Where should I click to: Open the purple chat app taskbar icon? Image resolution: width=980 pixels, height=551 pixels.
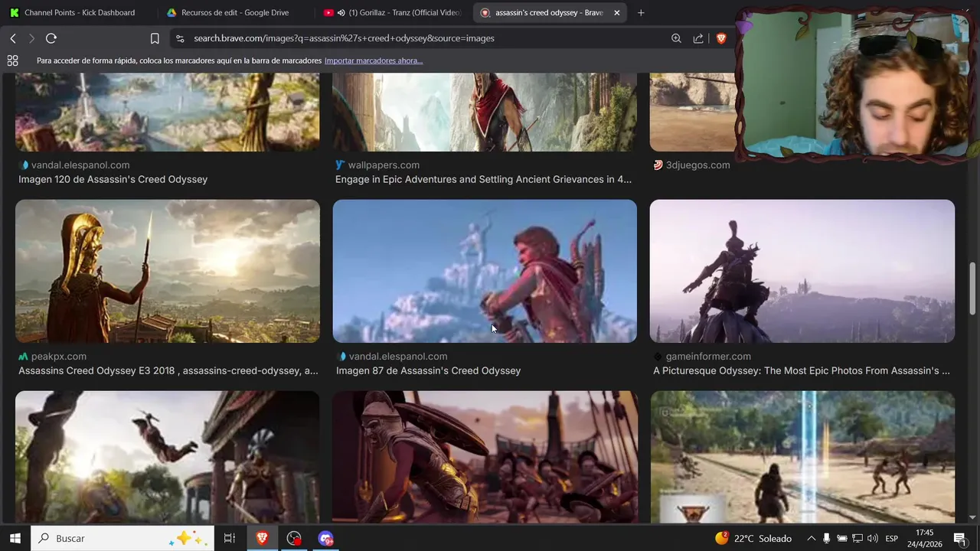[326, 538]
